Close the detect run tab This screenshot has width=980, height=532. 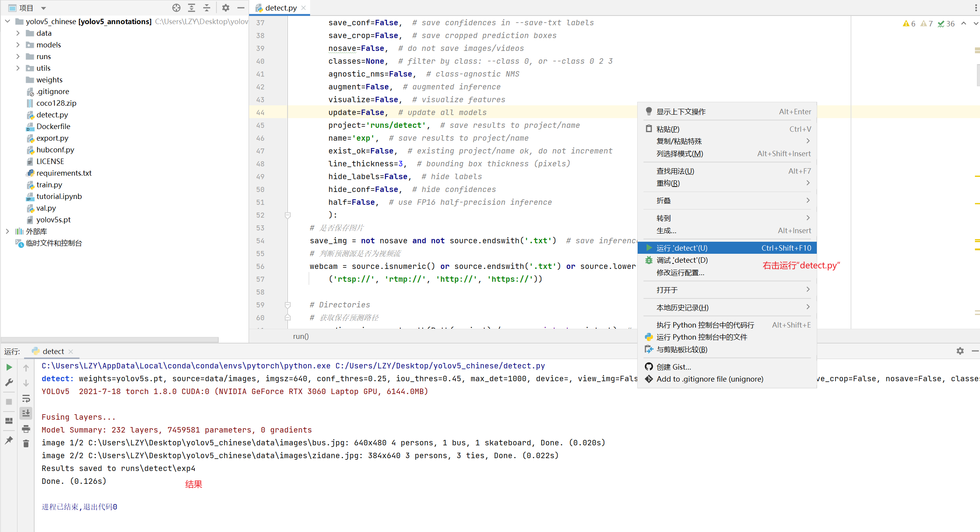coord(71,351)
